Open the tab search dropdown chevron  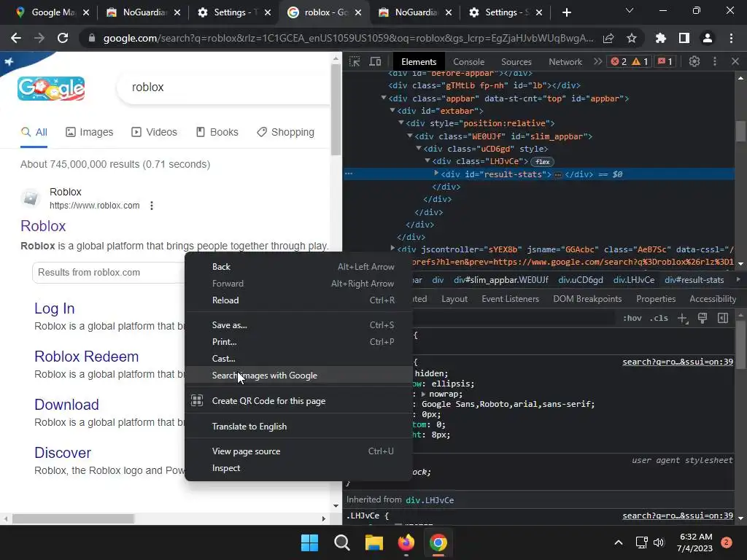[630, 10]
